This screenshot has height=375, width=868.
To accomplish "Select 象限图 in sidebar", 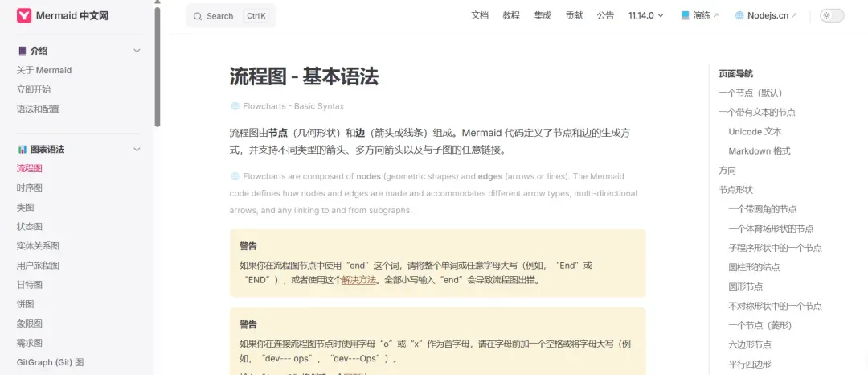I will (30, 323).
